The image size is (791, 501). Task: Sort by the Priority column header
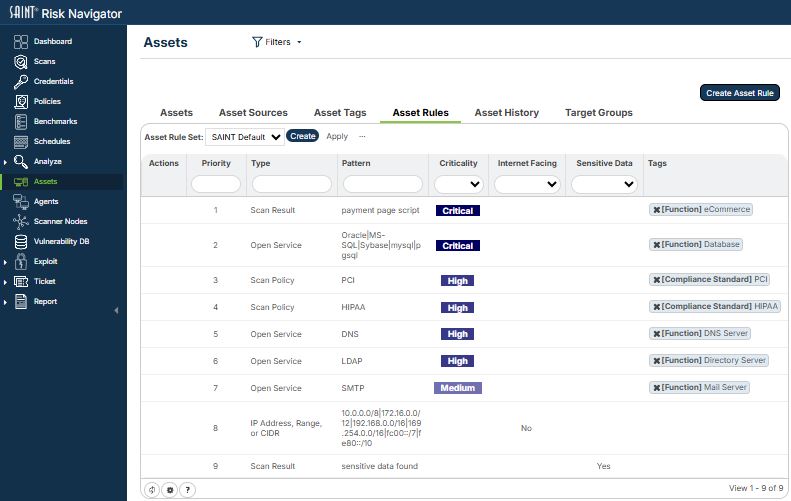click(x=216, y=163)
